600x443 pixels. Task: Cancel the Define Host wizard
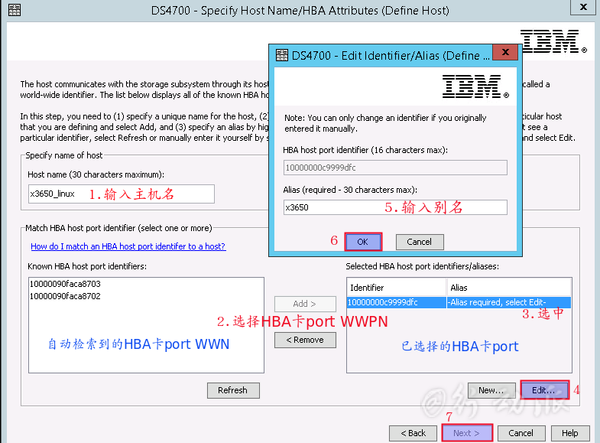521,433
